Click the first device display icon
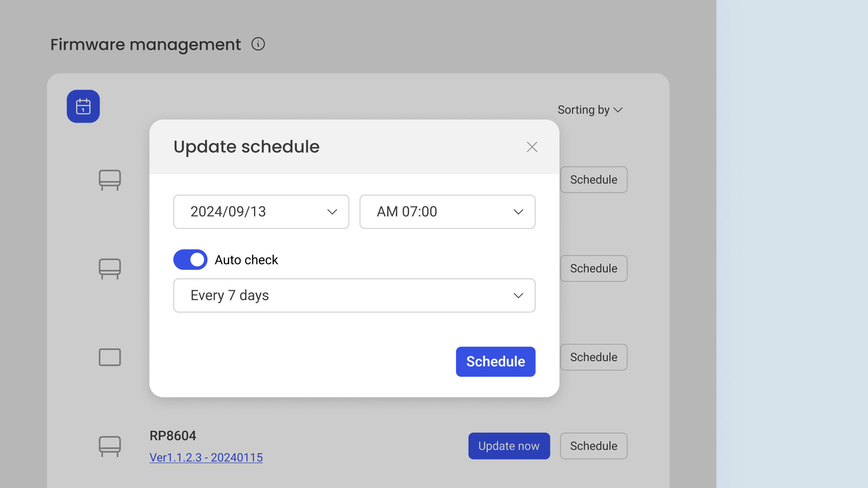868x488 pixels. click(x=110, y=180)
